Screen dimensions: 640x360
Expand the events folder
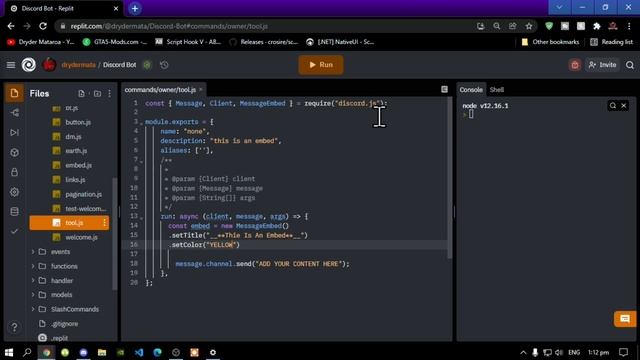click(x=33, y=251)
